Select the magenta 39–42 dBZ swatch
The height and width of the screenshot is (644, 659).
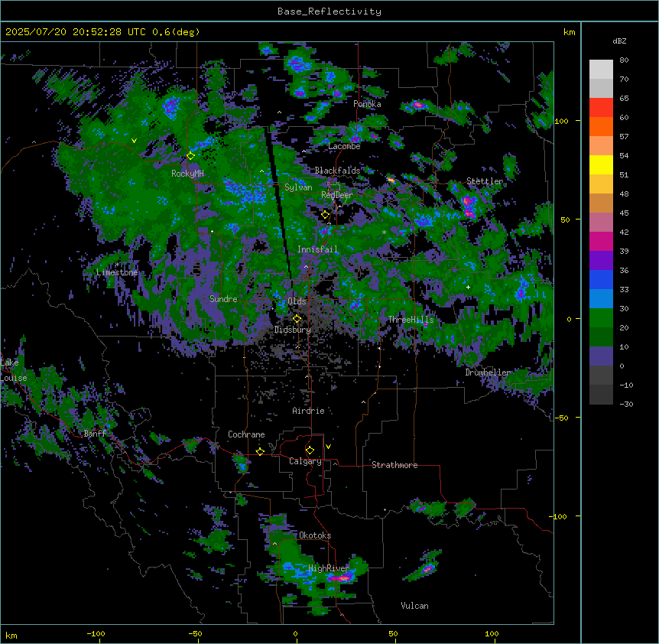coord(601,241)
